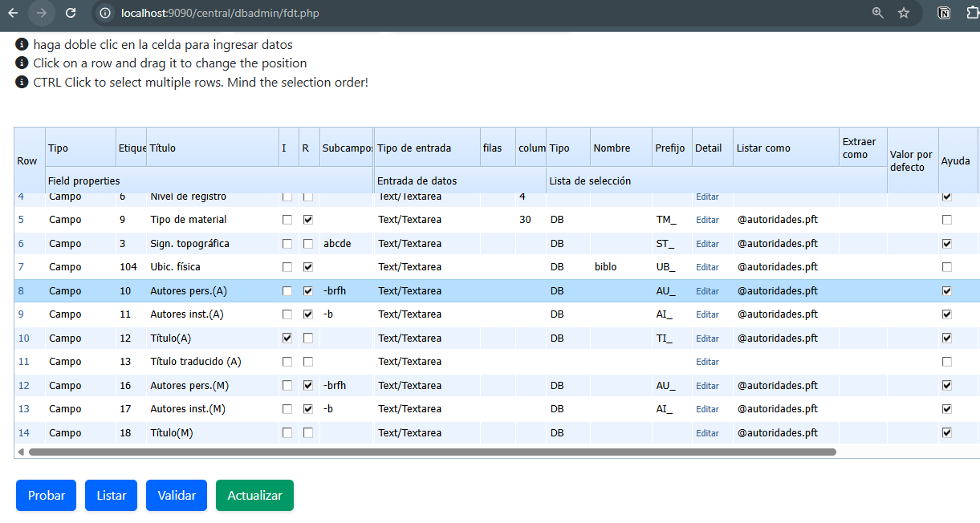Screen dimensions: 980x523
Task: Click the Probar button
Action: point(46,496)
